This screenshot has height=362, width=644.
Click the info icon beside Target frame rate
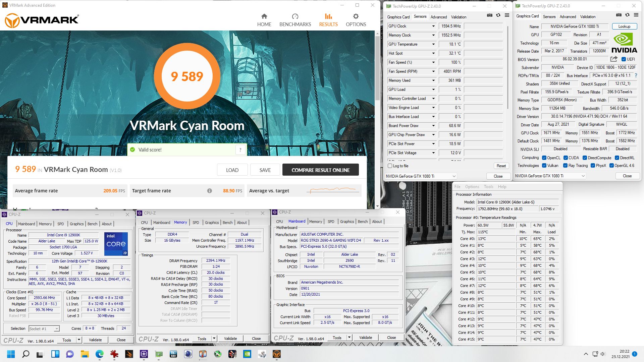coord(209,191)
